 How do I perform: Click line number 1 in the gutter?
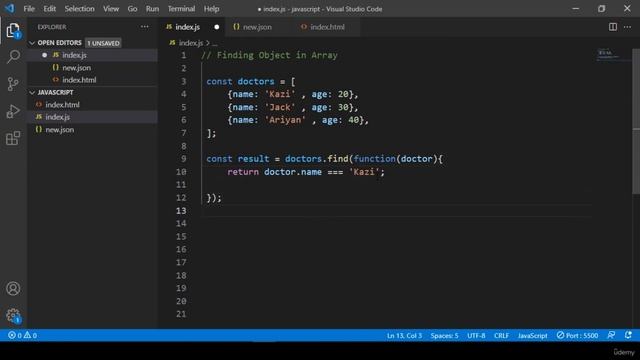click(x=183, y=55)
